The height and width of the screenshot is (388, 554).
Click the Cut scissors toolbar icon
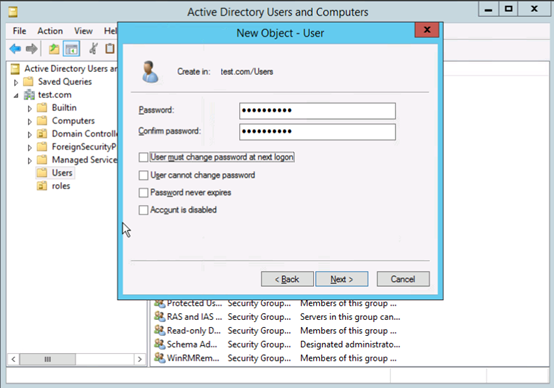click(x=94, y=49)
